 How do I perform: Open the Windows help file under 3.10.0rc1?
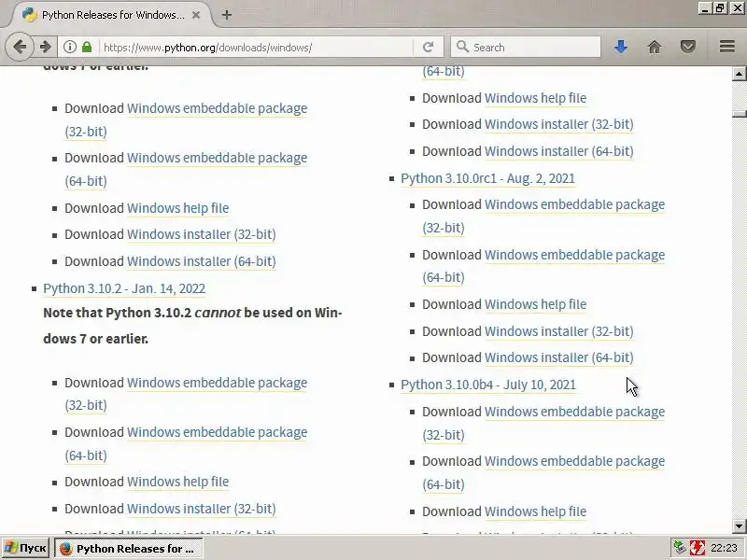pyautogui.click(x=535, y=304)
